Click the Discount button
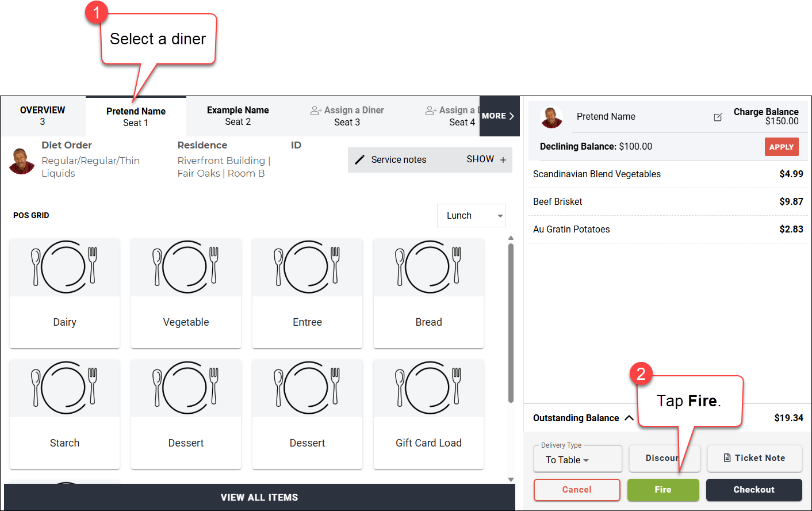 pyautogui.click(x=664, y=458)
